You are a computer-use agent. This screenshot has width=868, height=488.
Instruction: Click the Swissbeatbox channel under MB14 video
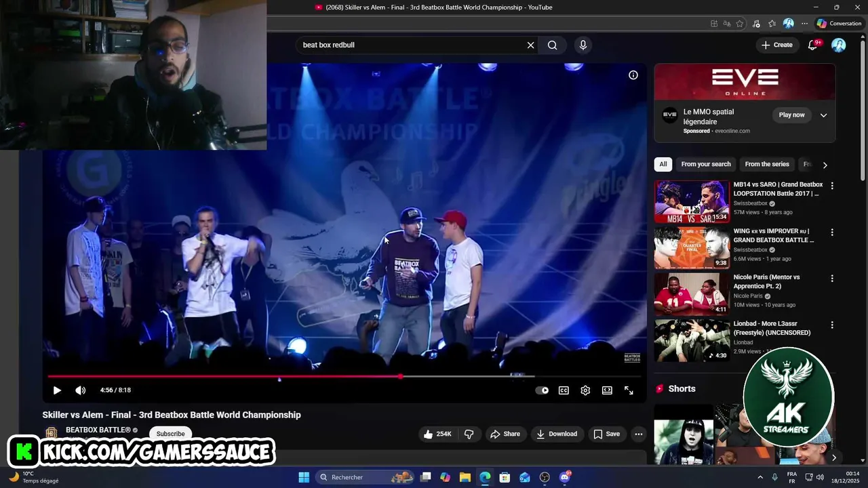[750, 203]
